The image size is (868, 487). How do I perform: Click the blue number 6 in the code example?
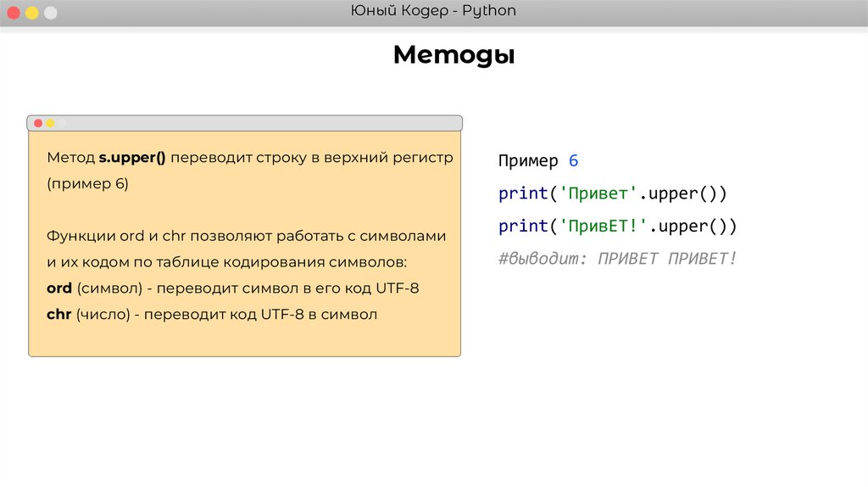pos(573,161)
